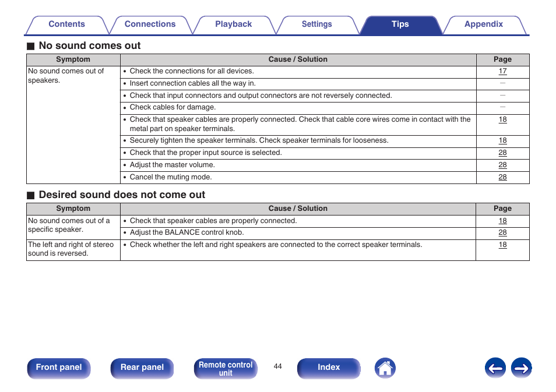This screenshot has height=392, width=556.
Task: Open the Front panel button
Action: tap(59, 368)
